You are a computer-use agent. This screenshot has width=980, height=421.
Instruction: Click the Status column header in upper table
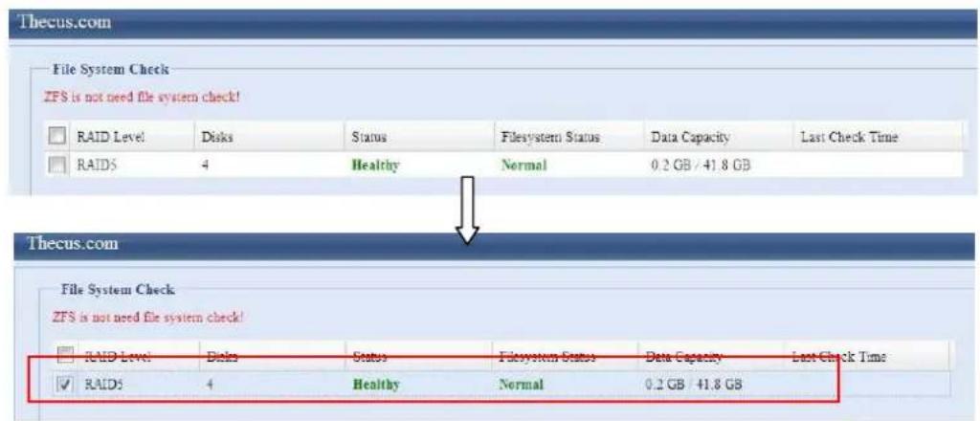369,137
